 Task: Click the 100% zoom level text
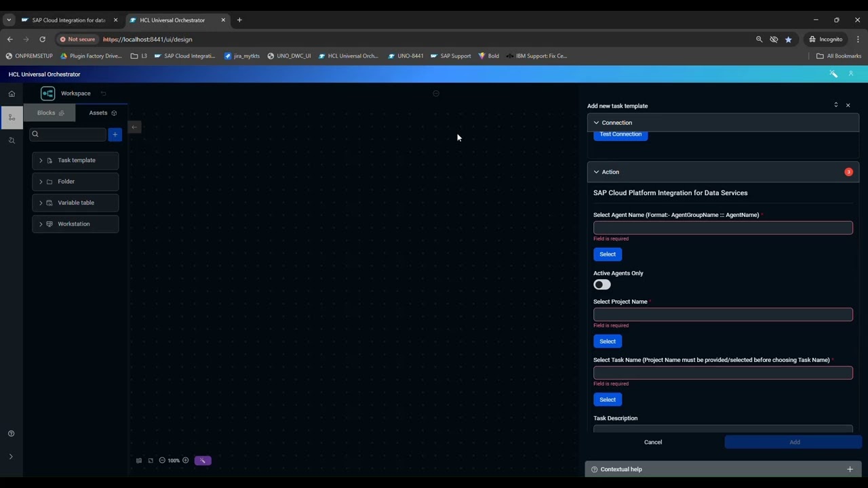pyautogui.click(x=174, y=461)
